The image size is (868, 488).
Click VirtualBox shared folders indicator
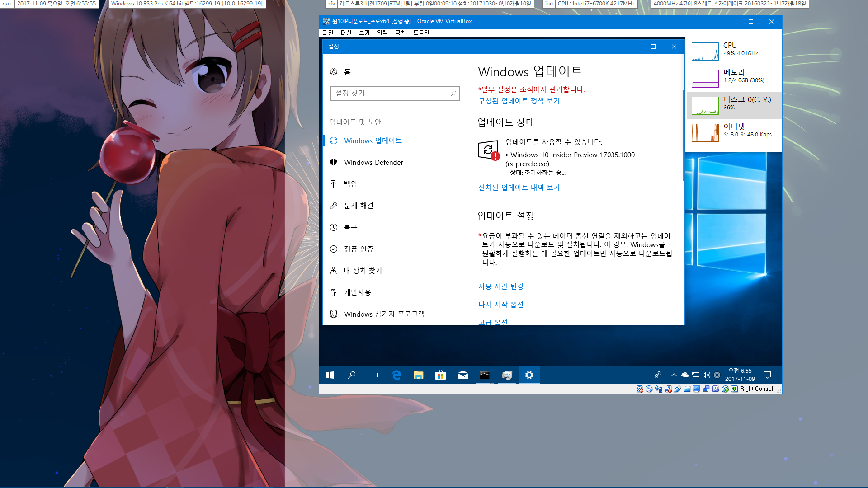point(687,389)
